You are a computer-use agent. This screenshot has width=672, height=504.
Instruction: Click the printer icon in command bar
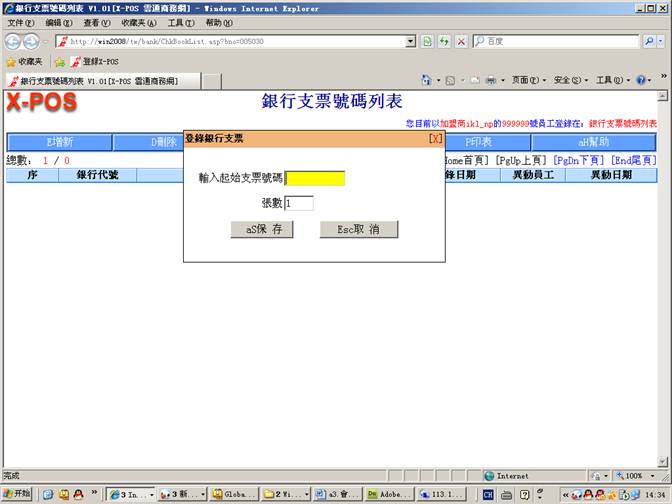pos(490,80)
